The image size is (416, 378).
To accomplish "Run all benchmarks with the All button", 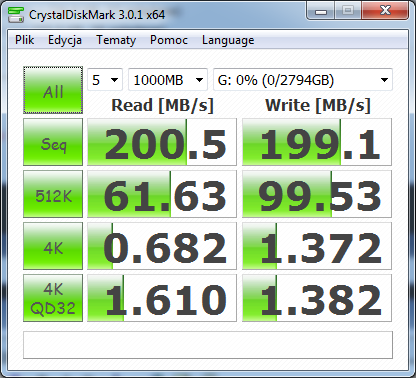I will coord(53,90).
